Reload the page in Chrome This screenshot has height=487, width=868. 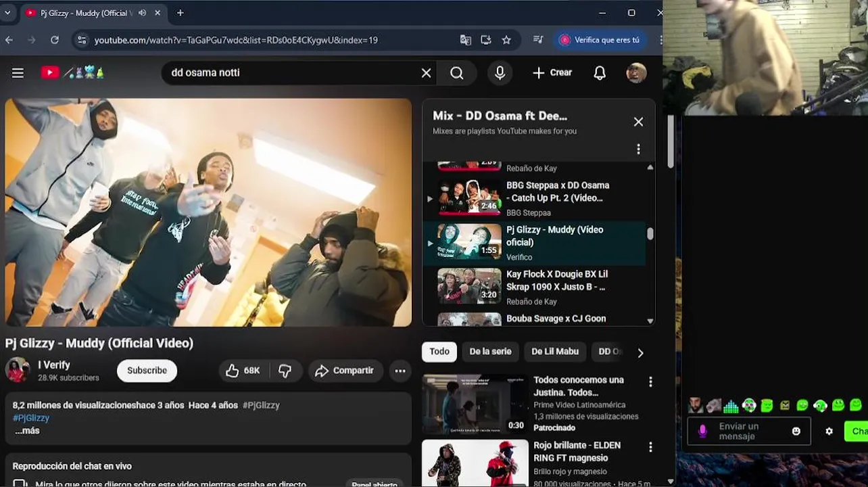(55, 40)
